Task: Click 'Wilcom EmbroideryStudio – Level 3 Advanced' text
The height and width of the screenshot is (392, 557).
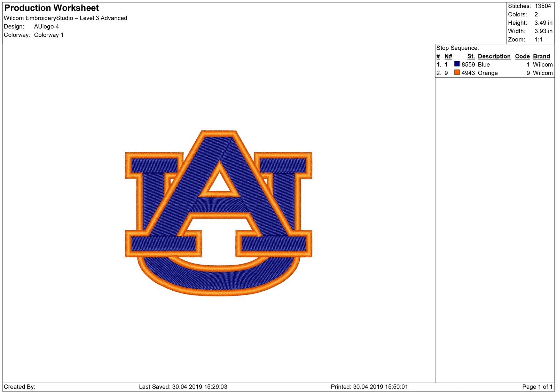Action: point(65,18)
